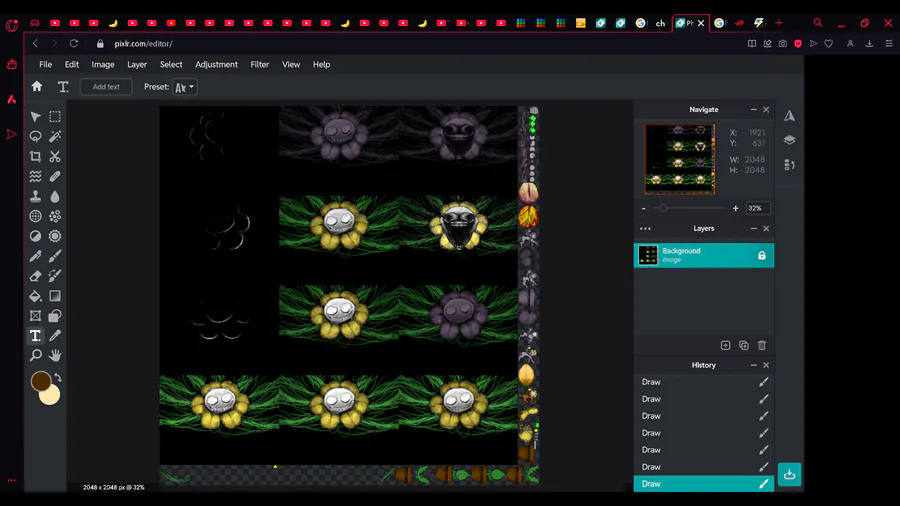This screenshot has width=900, height=506.
Task: Add a new layer
Action: tap(726, 345)
